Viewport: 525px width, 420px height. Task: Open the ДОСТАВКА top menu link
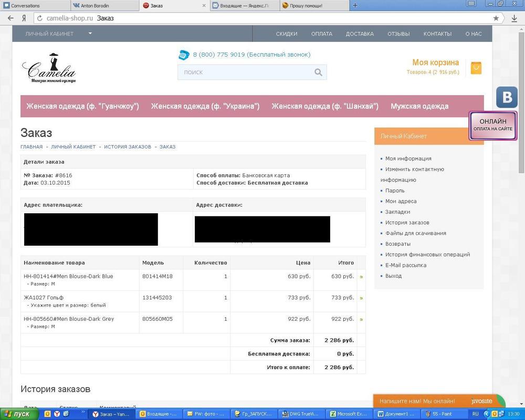pos(360,34)
